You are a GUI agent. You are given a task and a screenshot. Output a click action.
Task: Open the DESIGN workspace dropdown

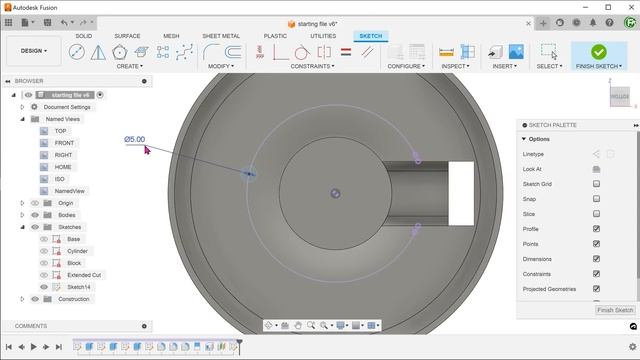click(x=34, y=51)
